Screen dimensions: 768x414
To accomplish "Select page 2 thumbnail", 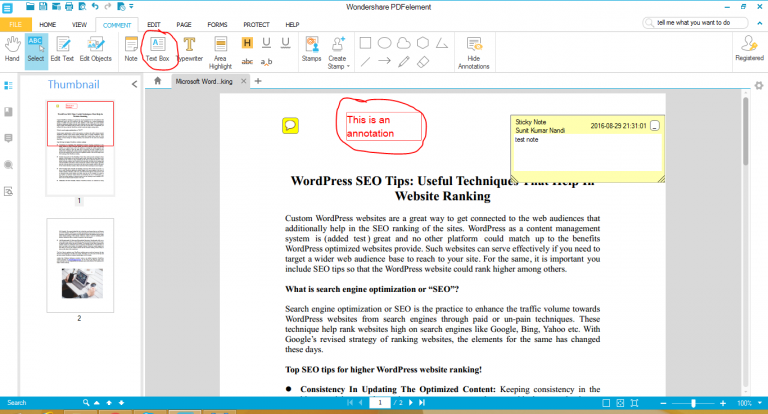I will (x=80, y=265).
